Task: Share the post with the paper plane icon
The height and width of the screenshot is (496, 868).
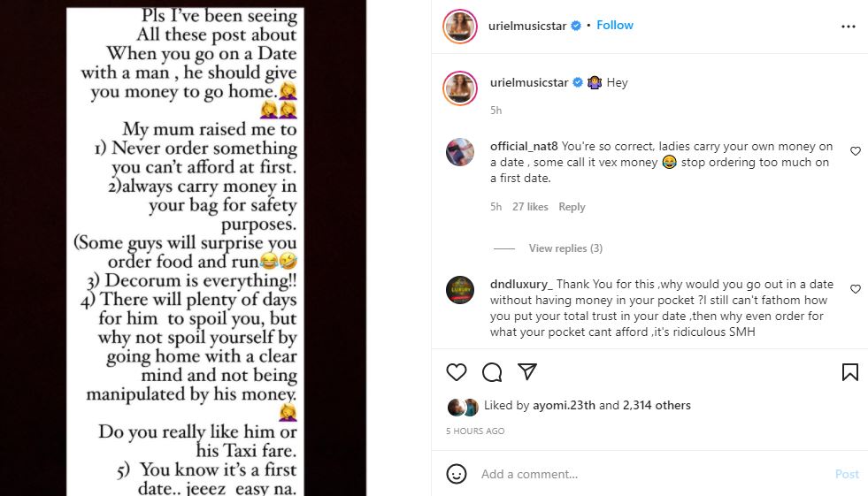Action: pos(526,372)
